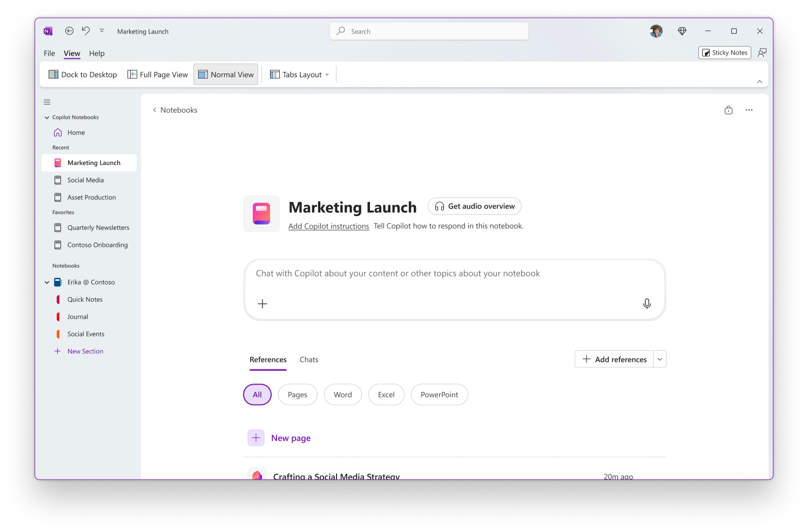Click the microphone icon in the chat box
This screenshot has height=532, width=808.
(647, 304)
